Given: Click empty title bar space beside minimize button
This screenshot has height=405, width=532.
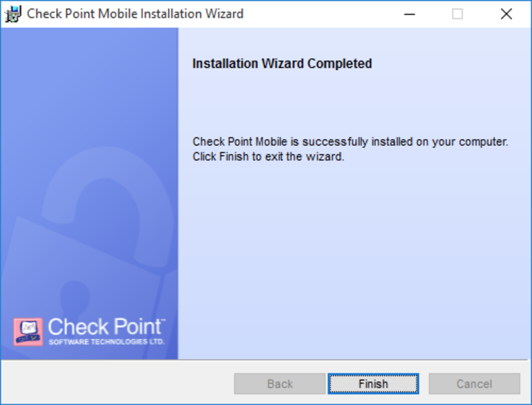Looking at the screenshot, I should (x=322, y=14).
